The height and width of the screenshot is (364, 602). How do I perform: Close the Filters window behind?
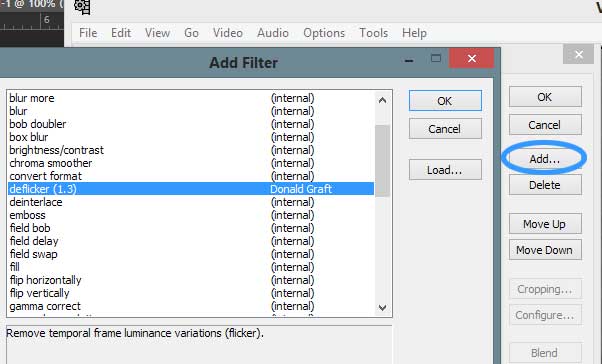579,55
